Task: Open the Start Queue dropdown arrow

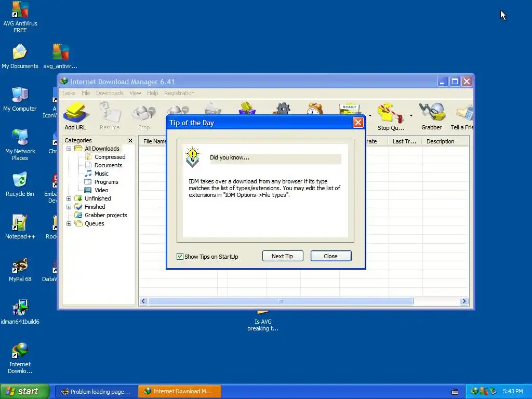Action: (x=370, y=116)
